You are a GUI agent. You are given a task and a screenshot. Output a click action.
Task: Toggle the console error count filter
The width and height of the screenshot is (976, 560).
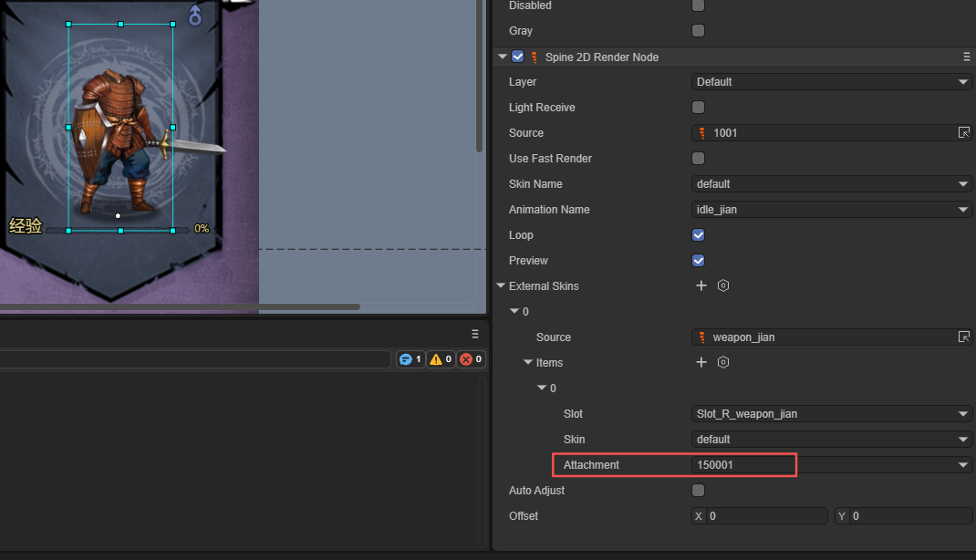[470, 359]
